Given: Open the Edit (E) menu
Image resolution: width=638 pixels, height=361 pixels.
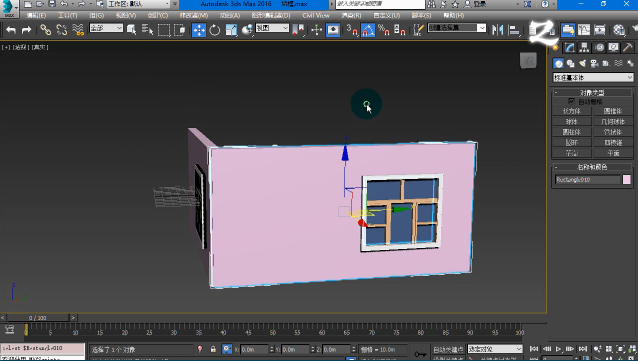Looking at the screenshot, I should tap(36, 15).
